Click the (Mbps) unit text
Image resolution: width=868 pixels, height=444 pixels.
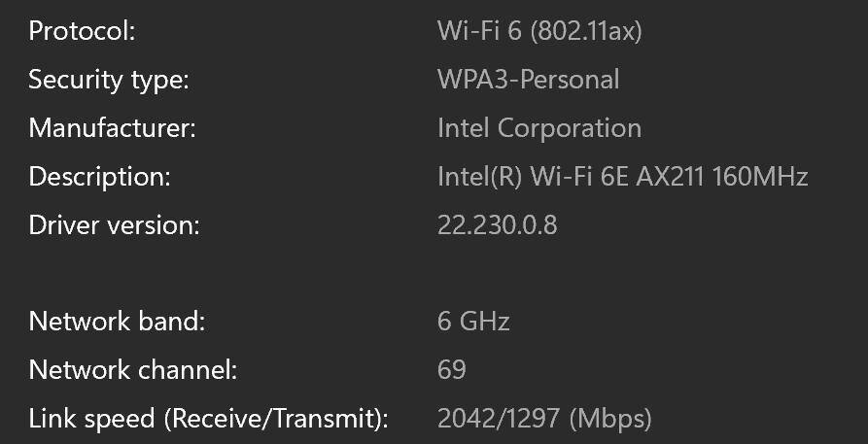[x=609, y=419]
